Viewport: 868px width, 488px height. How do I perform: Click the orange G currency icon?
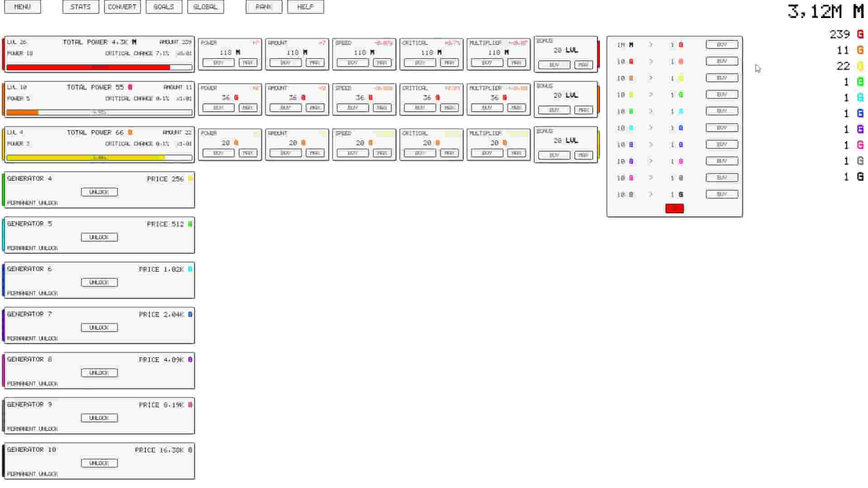(x=860, y=50)
